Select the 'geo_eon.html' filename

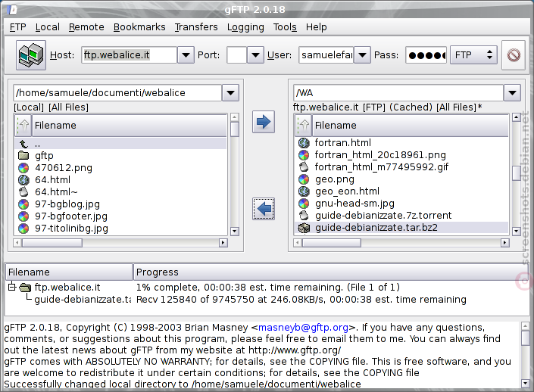point(347,191)
